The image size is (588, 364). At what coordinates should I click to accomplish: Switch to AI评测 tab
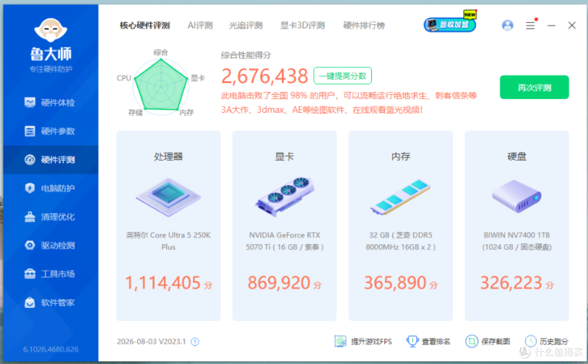click(200, 26)
